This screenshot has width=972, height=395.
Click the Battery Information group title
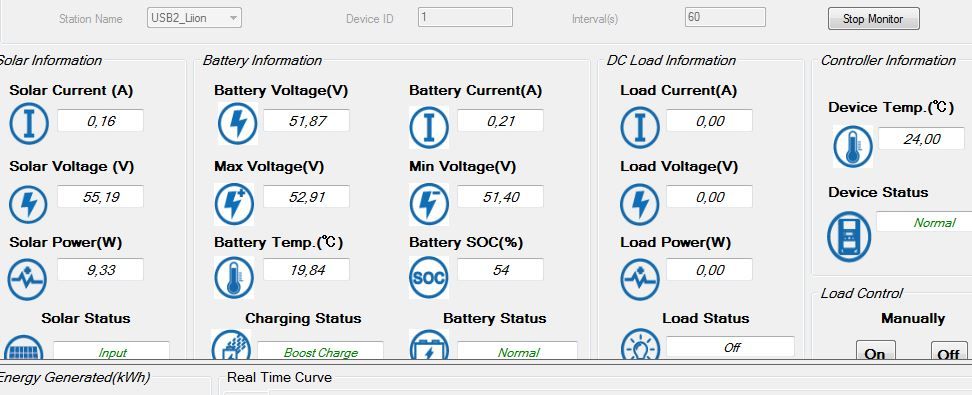[262, 60]
